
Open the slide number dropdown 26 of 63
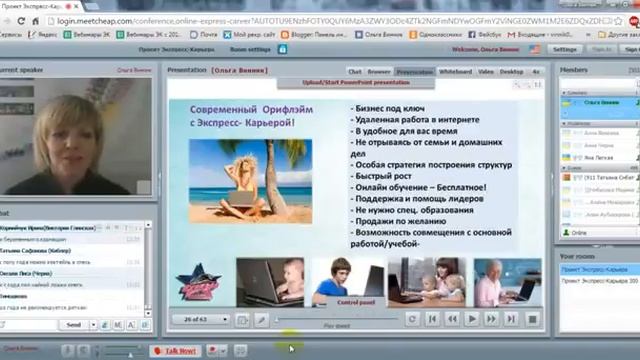point(200,319)
